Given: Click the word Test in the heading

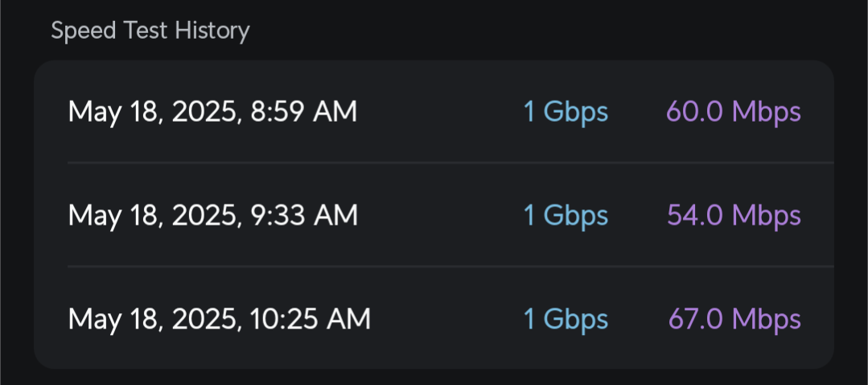Looking at the screenshot, I should point(146,30).
